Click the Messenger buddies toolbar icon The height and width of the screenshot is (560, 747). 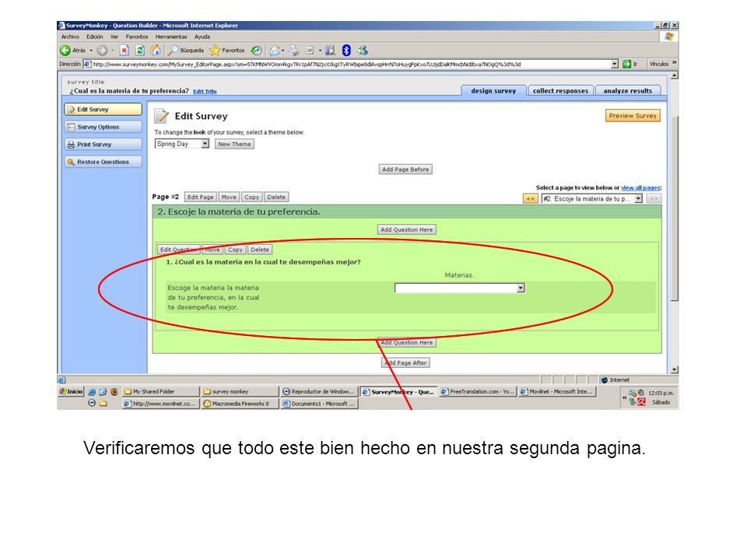(363, 51)
